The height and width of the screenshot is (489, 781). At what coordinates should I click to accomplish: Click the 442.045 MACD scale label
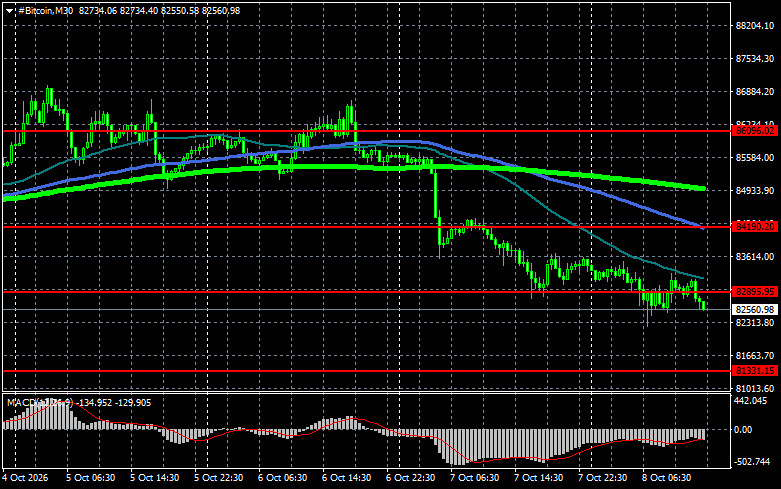point(751,401)
